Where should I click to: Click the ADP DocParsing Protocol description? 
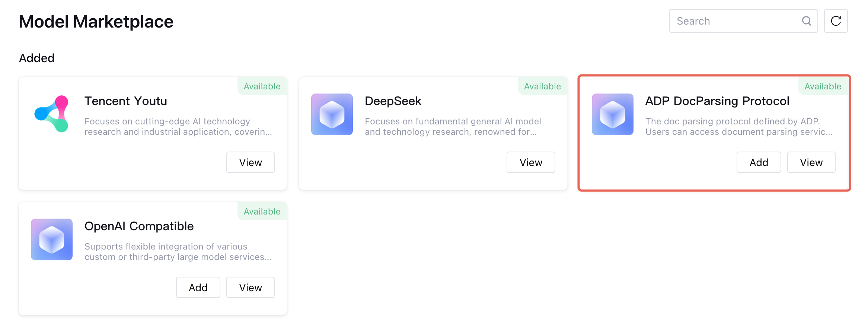(739, 127)
